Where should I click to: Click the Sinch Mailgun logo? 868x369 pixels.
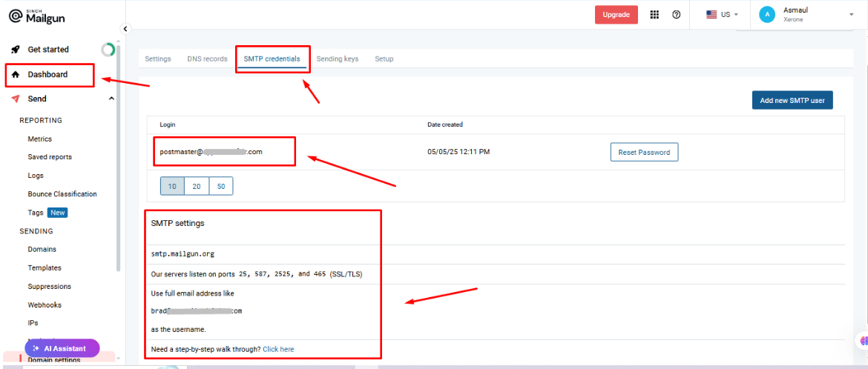point(37,16)
